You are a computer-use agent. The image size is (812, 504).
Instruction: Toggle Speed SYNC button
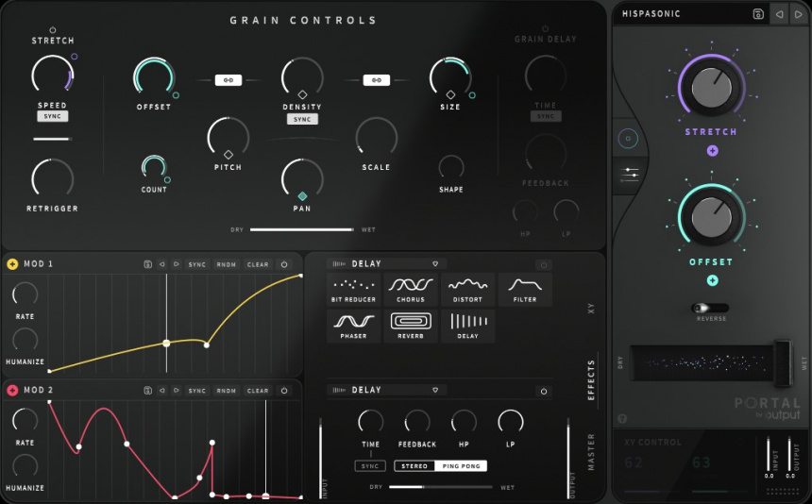pos(52,116)
